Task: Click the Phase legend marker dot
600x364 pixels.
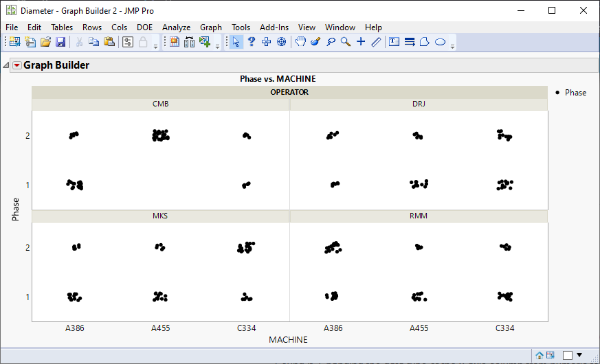Action: click(x=557, y=93)
